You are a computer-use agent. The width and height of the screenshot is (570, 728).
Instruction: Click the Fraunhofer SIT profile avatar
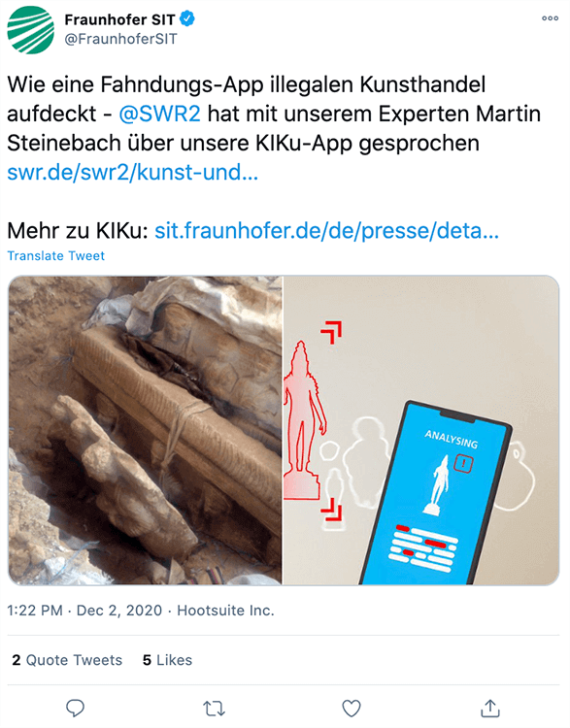(x=30, y=30)
